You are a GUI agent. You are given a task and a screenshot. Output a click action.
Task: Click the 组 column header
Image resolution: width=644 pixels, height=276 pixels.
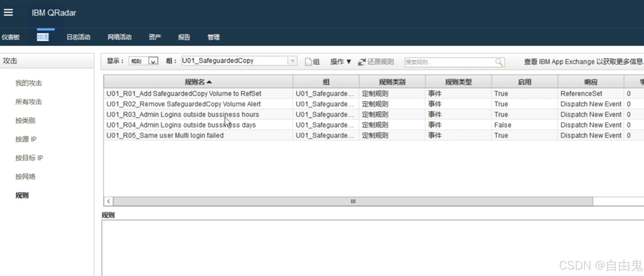tap(326, 82)
